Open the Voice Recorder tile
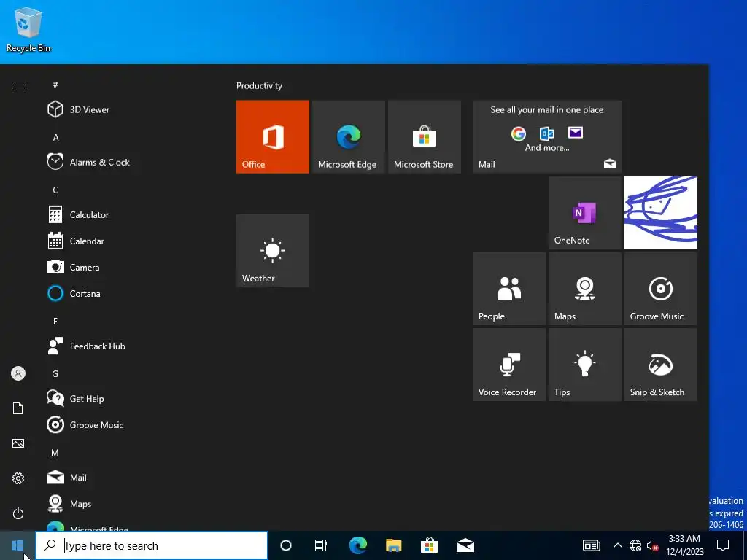This screenshot has height=560, width=747. click(508, 365)
